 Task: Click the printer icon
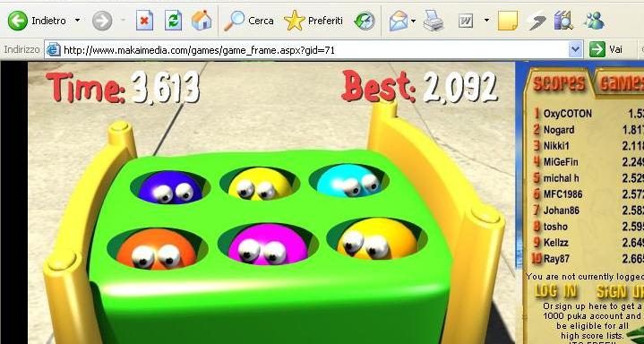tap(434, 21)
